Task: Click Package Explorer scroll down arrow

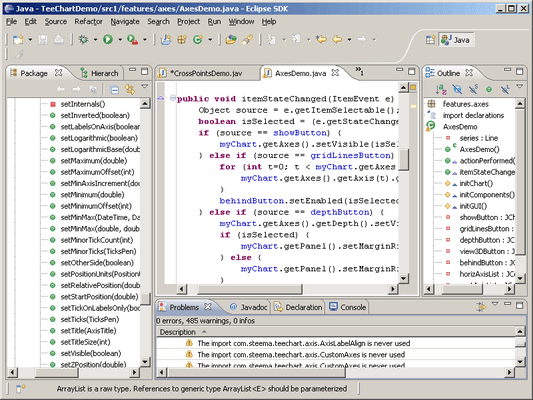Action: pos(145,361)
